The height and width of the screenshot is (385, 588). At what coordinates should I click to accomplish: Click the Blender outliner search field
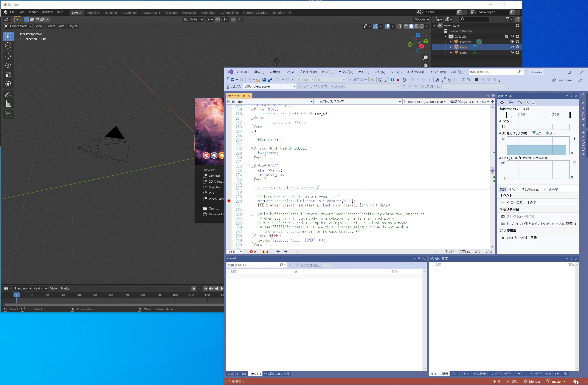[474, 19]
